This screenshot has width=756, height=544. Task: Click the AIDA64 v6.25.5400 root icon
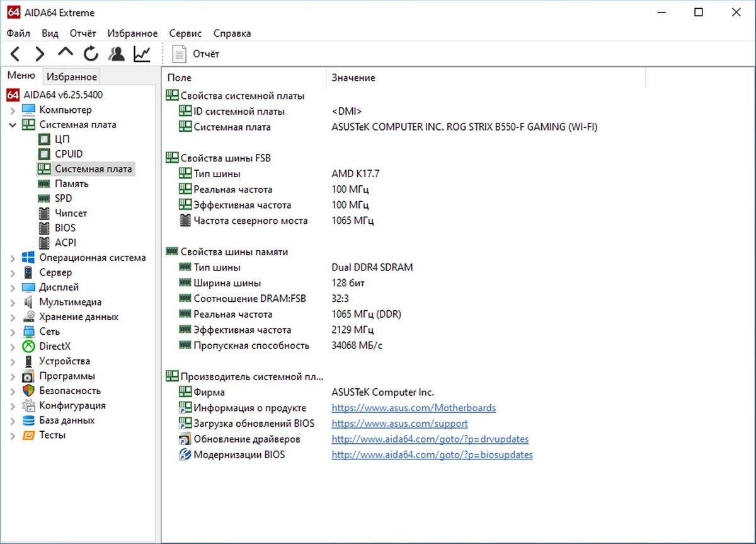[13, 95]
